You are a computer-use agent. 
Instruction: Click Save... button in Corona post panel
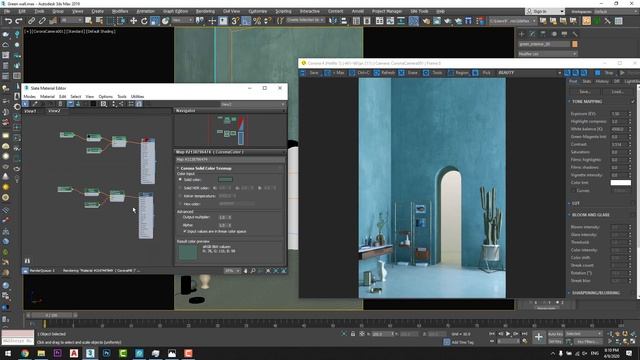pyautogui.click(x=585, y=92)
